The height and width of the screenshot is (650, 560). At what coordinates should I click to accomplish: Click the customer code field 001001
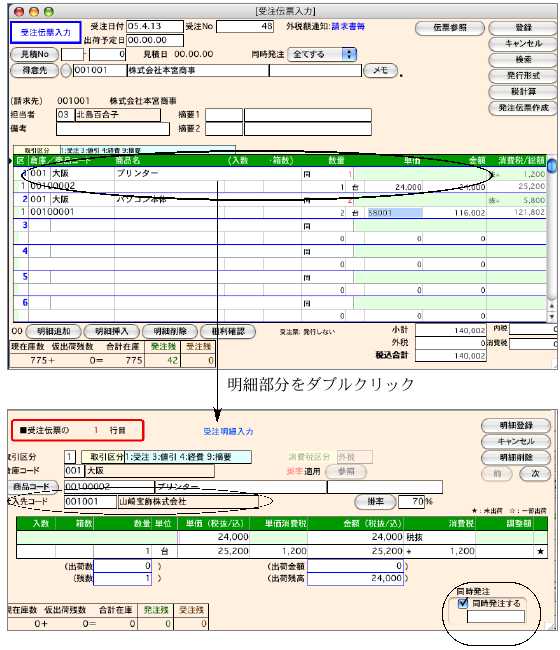pyautogui.click(x=99, y=70)
